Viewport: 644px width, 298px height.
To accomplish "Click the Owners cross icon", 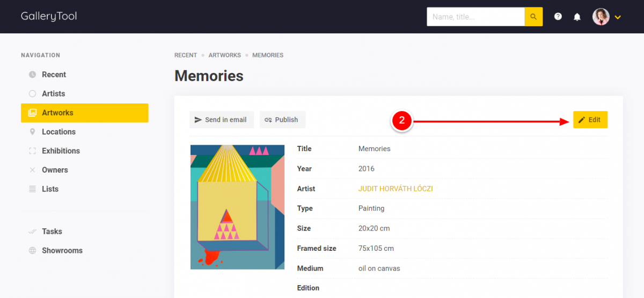I will 32,170.
